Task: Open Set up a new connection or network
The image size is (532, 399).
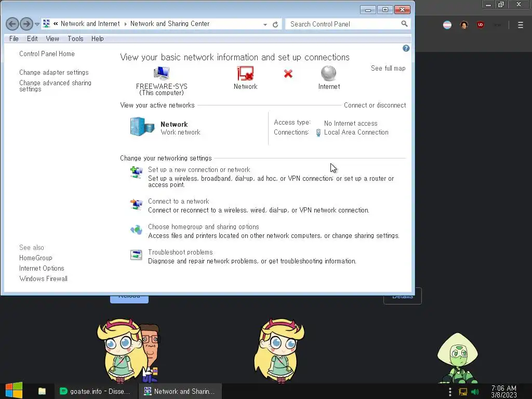Action: 199,170
